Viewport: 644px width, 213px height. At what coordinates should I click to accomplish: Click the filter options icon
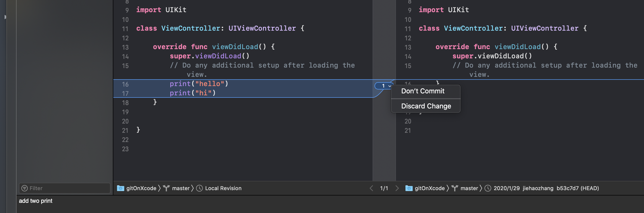25,188
